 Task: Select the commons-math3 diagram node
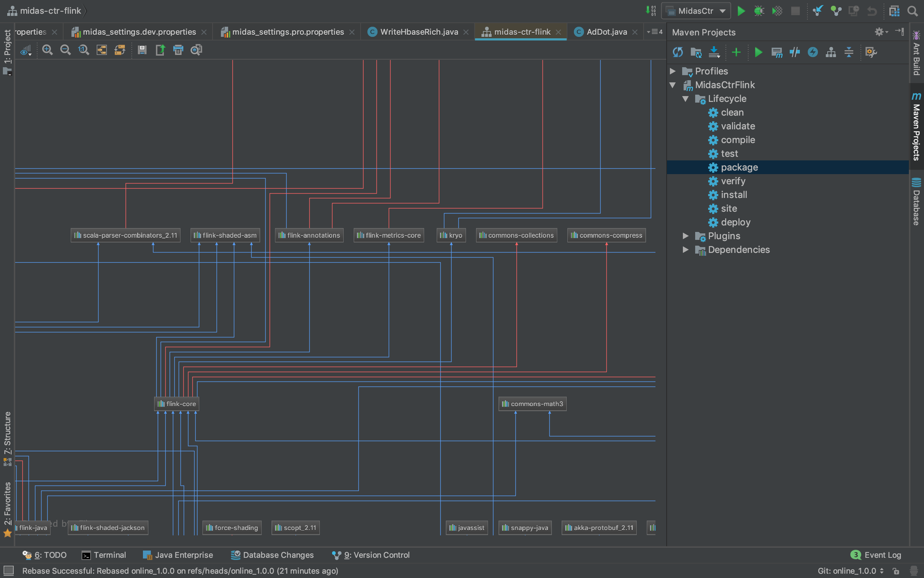[532, 404]
